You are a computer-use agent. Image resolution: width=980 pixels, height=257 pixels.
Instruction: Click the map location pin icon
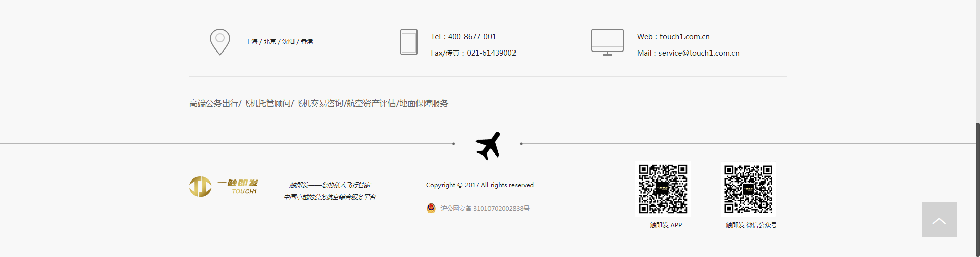[220, 42]
